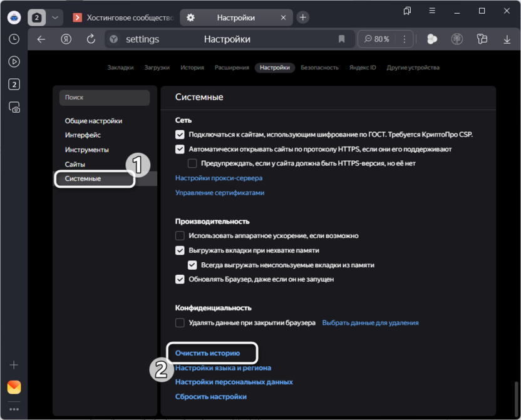Go to the Расширения section
The height and width of the screenshot is (420, 521).
tap(232, 68)
